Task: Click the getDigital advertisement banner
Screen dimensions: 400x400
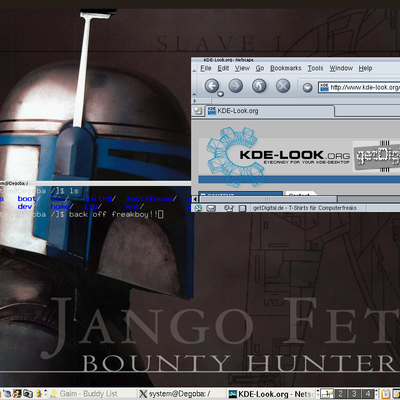Action: 376,156
